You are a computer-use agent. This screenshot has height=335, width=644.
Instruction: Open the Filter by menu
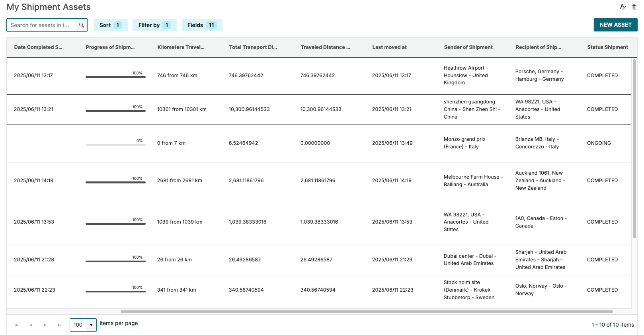tap(154, 25)
